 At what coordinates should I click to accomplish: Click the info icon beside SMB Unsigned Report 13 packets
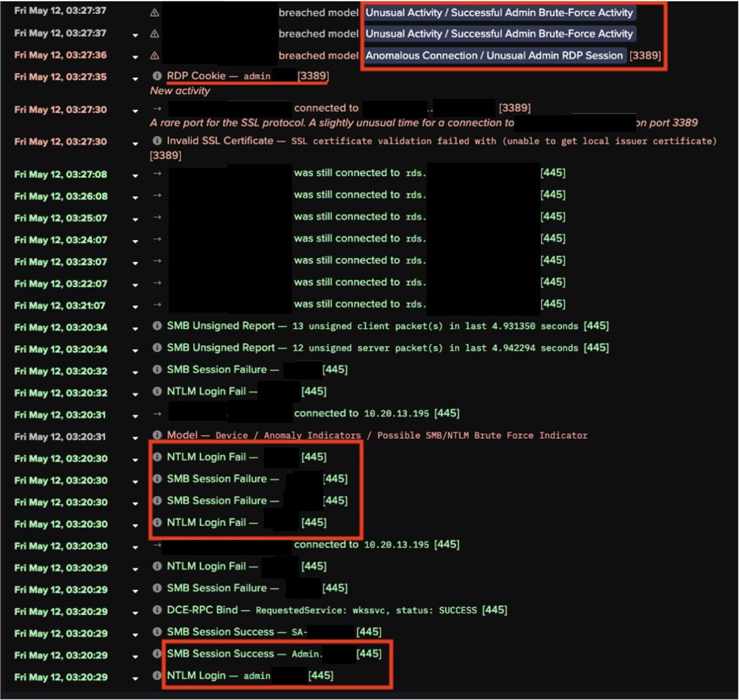[x=156, y=326]
